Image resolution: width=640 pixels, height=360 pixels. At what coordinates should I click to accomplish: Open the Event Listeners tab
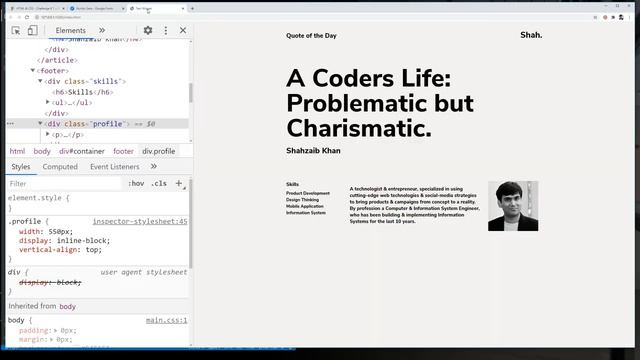115,167
